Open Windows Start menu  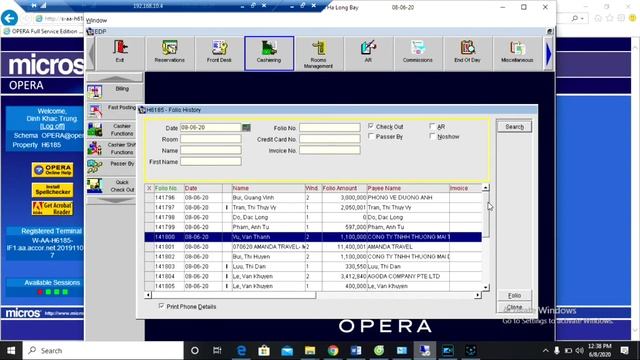[x=11, y=351]
